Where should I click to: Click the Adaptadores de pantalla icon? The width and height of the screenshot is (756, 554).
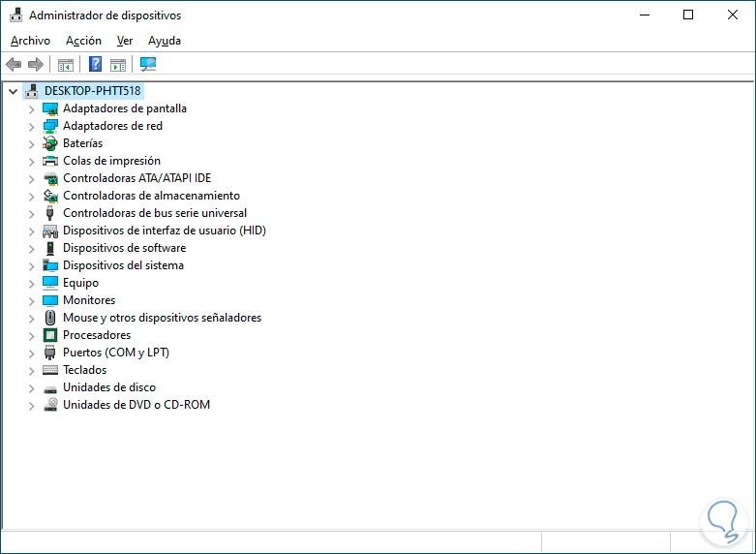(50, 109)
